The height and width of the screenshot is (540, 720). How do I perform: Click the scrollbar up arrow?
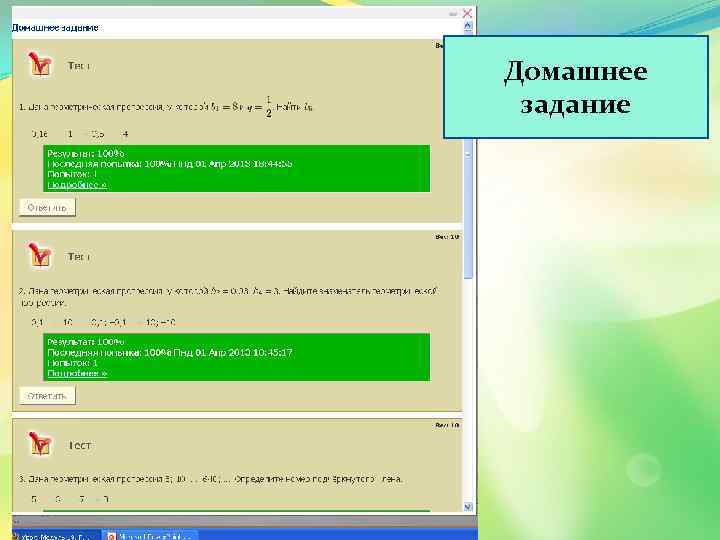click(x=468, y=26)
